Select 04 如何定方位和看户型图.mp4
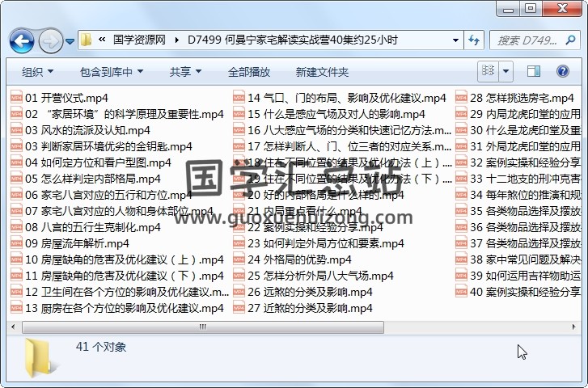The image size is (588, 388). click(x=91, y=162)
